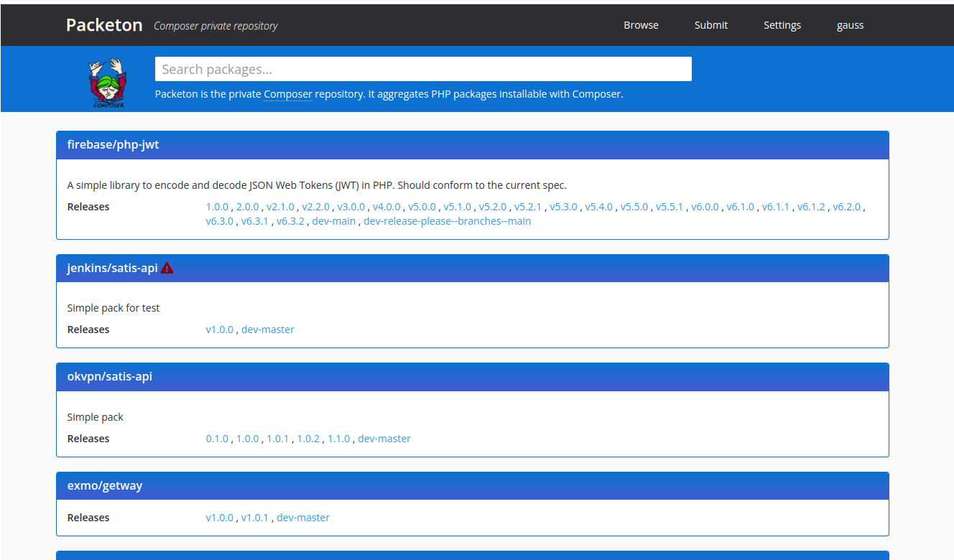
Task: Click the Composer conductor logo
Action: tap(108, 83)
